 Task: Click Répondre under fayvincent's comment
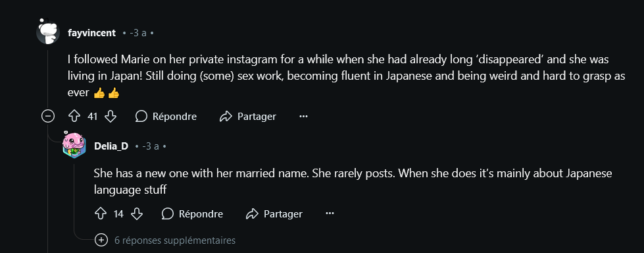[x=166, y=117]
